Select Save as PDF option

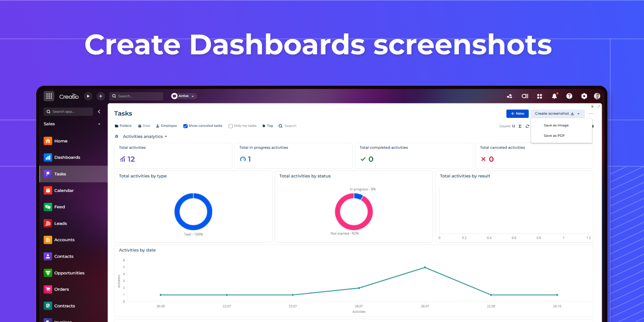pos(554,136)
